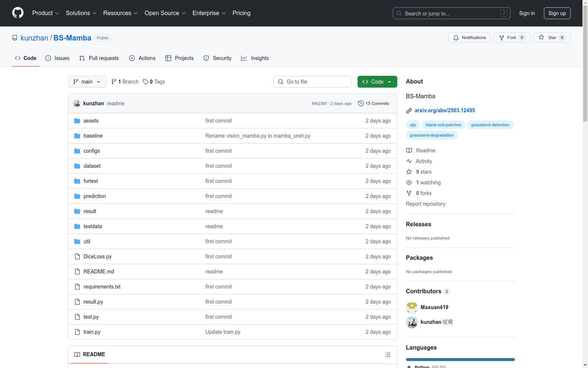Image resolution: width=588 pixels, height=368 pixels.
Task: Go to the Actions tab
Action: coord(142,58)
